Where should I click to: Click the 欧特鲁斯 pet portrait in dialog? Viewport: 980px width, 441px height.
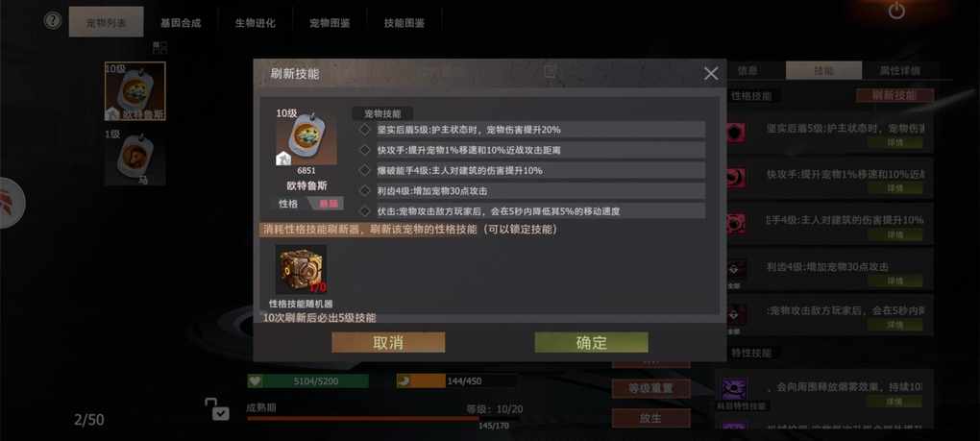point(306,141)
